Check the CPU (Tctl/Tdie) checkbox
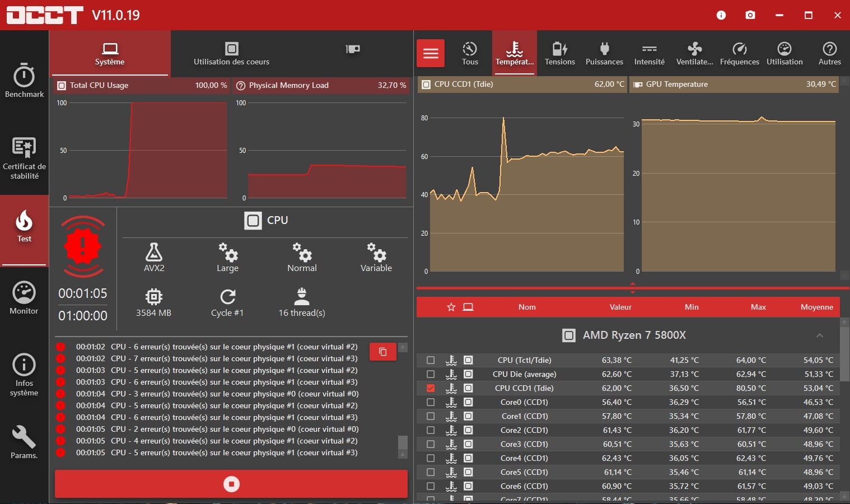 pos(431,360)
